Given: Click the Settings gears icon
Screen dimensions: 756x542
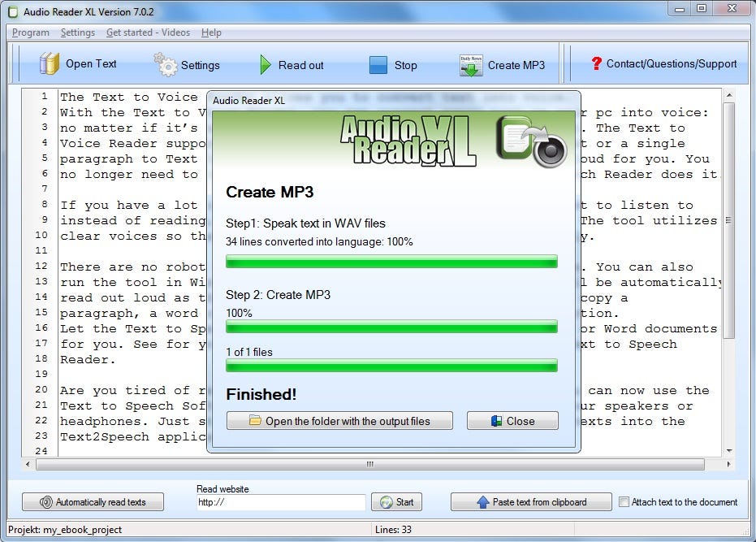Looking at the screenshot, I should tap(166, 65).
